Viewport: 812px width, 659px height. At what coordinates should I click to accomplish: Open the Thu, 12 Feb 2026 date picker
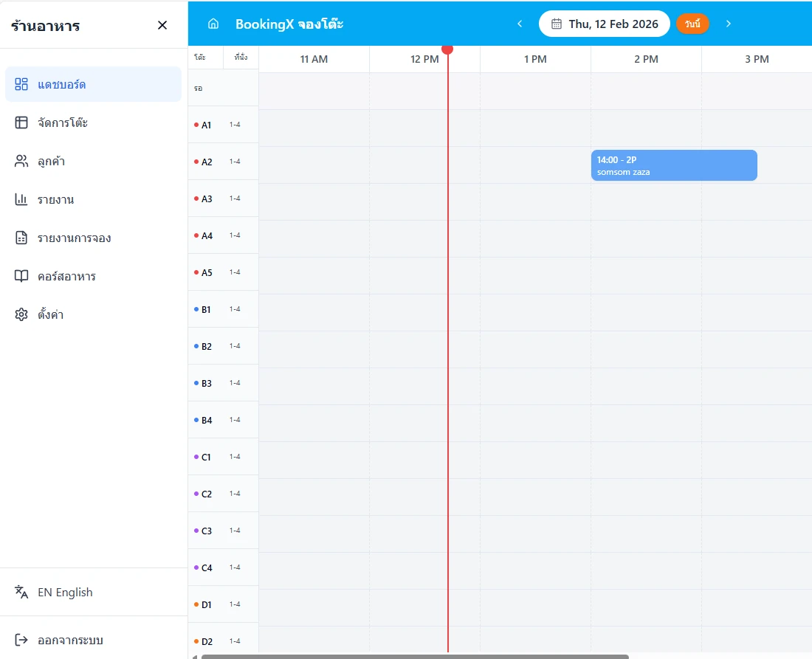click(x=605, y=24)
